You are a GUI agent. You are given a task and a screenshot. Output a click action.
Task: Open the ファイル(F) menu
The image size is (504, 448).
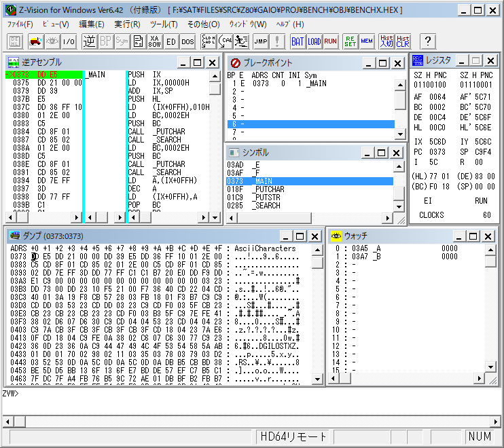pyautogui.click(x=20, y=24)
